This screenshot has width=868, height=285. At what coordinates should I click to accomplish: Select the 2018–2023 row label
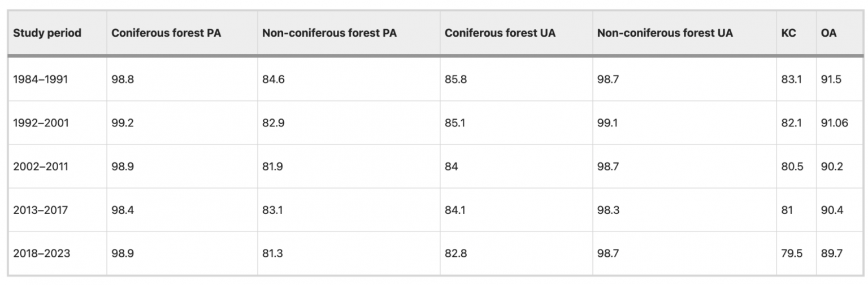[42, 253]
